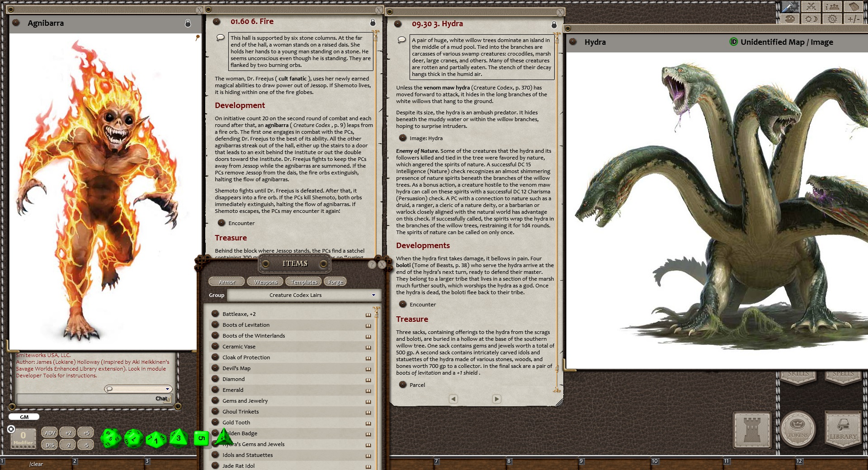868x470 pixels.
Task: Switch to the Weapons tab in Items
Action: coord(265,281)
